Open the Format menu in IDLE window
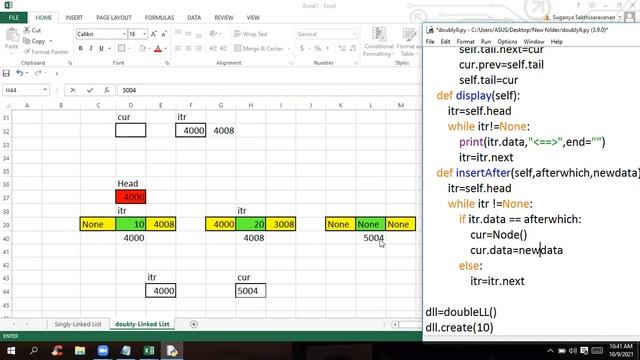 point(465,42)
